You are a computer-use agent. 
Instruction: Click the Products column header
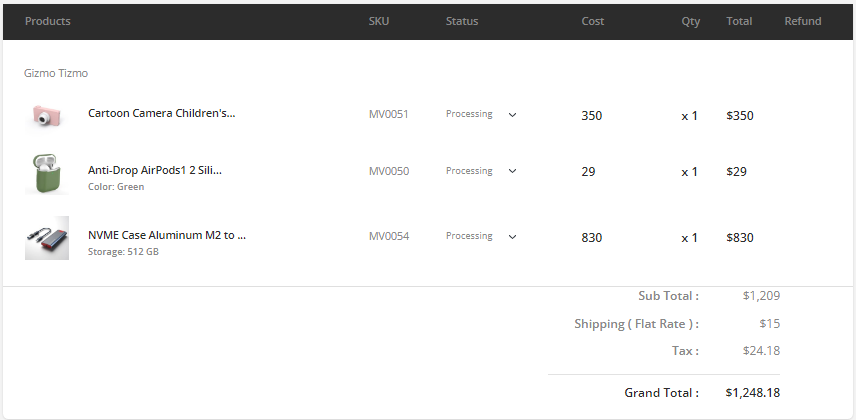(48, 21)
